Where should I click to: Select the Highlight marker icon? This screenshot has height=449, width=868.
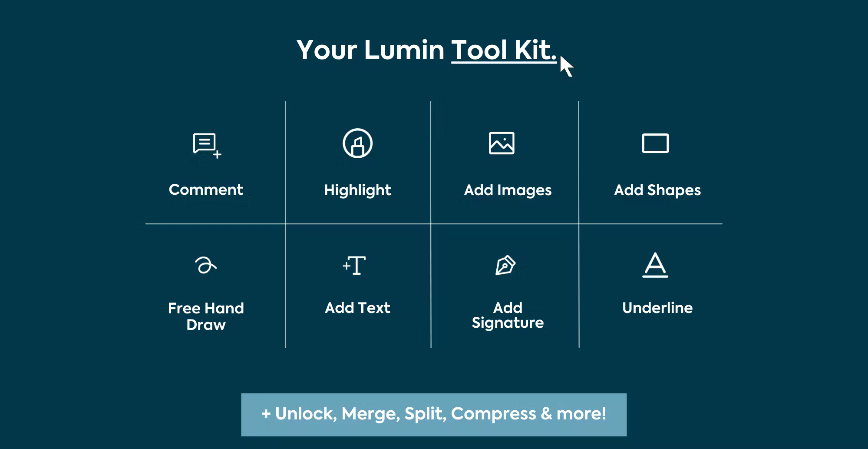[357, 143]
